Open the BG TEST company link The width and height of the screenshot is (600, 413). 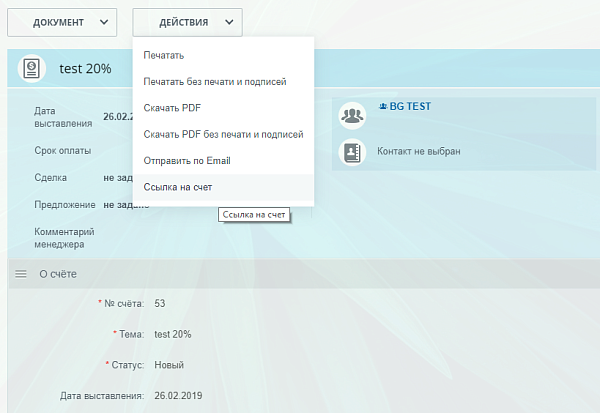point(410,106)
